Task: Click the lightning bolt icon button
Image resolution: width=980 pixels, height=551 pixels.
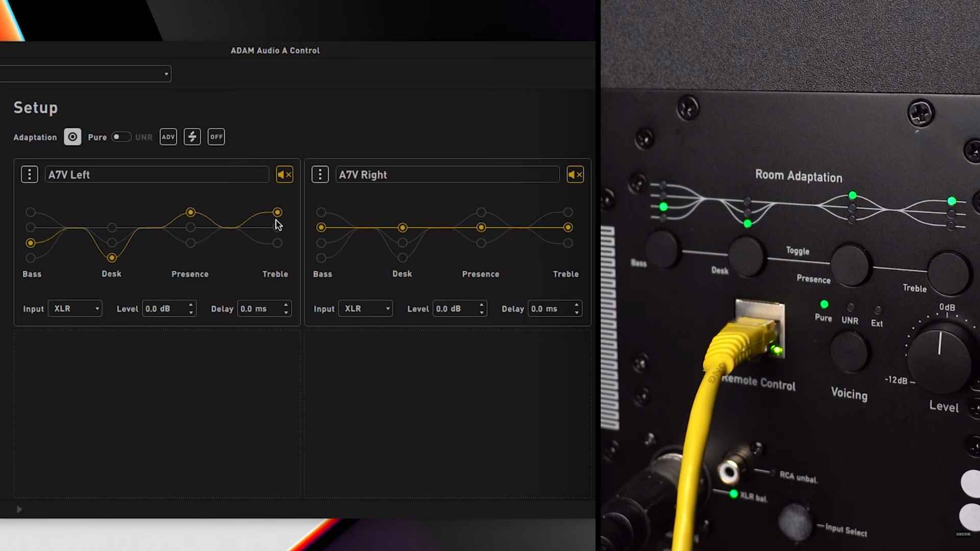Action: pyautogui.click(x=192, y=137)
